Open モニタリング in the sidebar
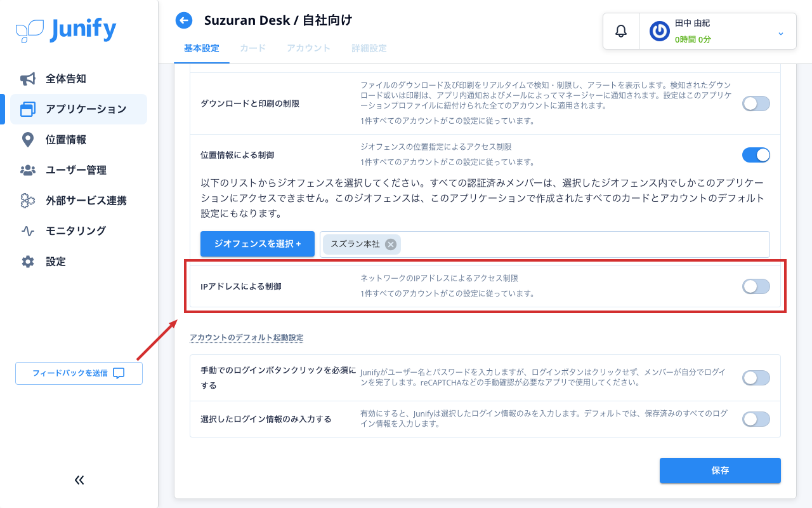Viewport: 812px width, 508px height. tap(79, 231)
